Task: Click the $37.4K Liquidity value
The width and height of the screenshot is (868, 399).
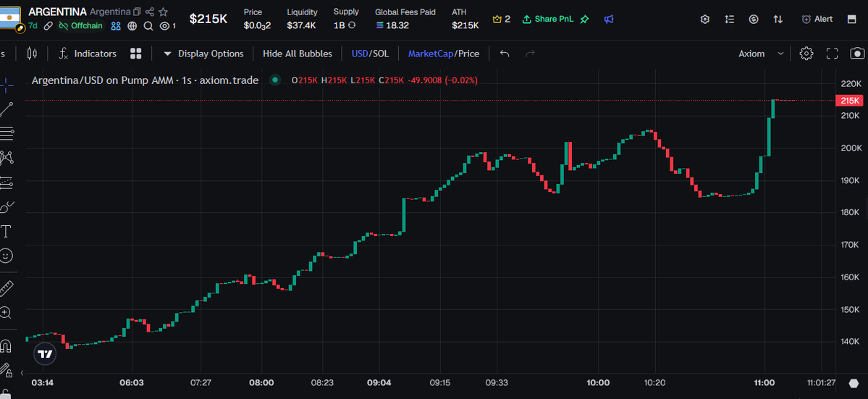Action: pyautogui.click(x=301, y=25)
